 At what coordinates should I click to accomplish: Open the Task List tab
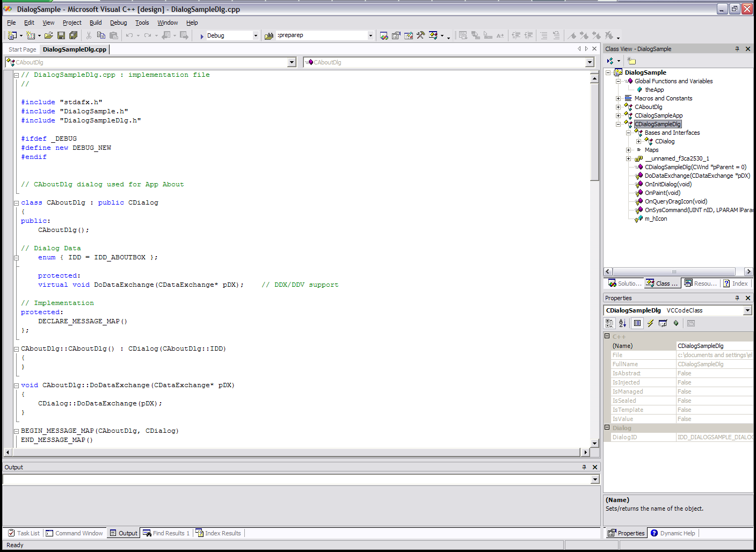click(x=24, y=533)
